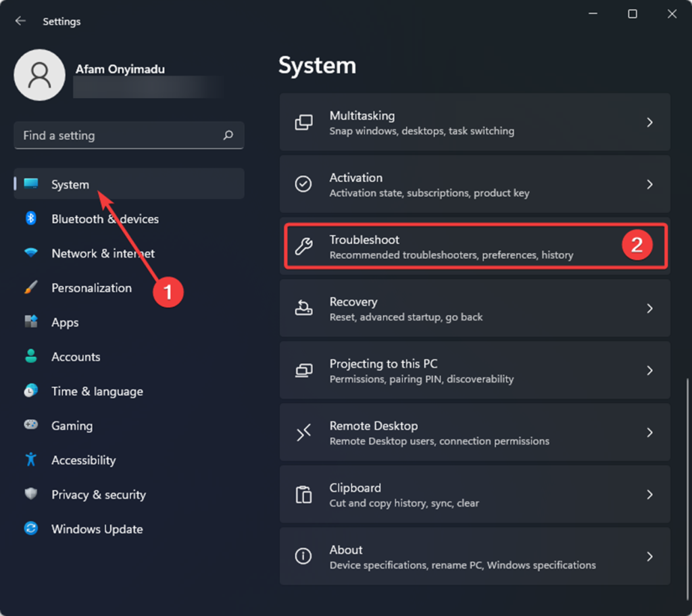Go to Time & language

(x=129, y=391)
